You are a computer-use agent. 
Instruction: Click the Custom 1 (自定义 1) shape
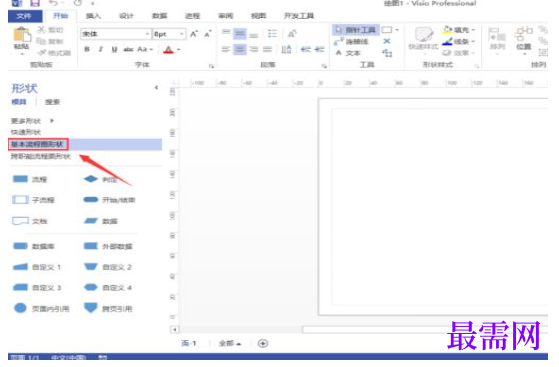[37, 267]
